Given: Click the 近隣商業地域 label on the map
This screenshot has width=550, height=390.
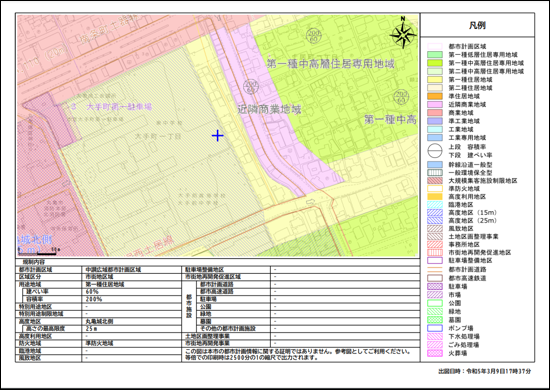Looking at the screenshot, I should click(x=269, y=109).
